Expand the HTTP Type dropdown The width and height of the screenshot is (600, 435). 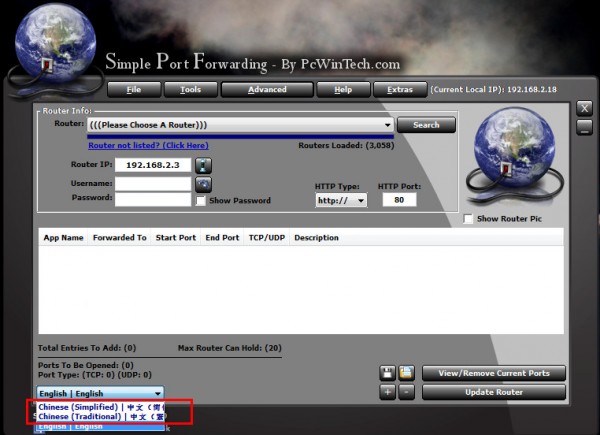[341, 200]
